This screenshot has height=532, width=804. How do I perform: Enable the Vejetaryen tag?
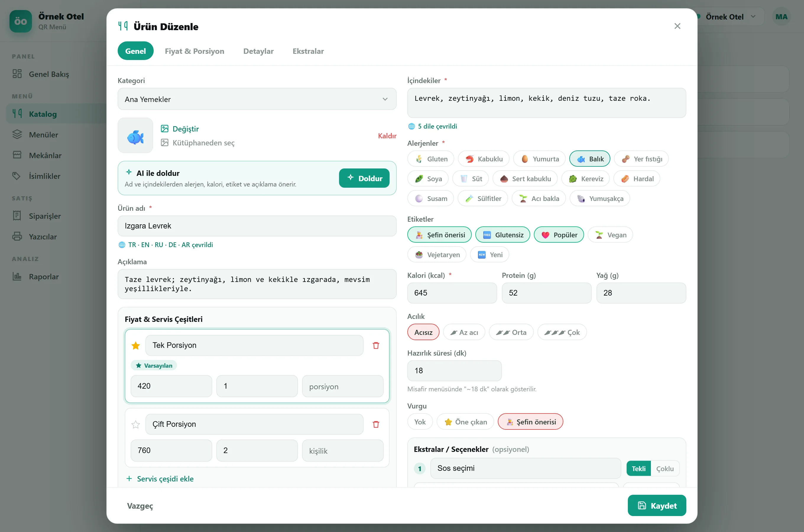[437, 255]
